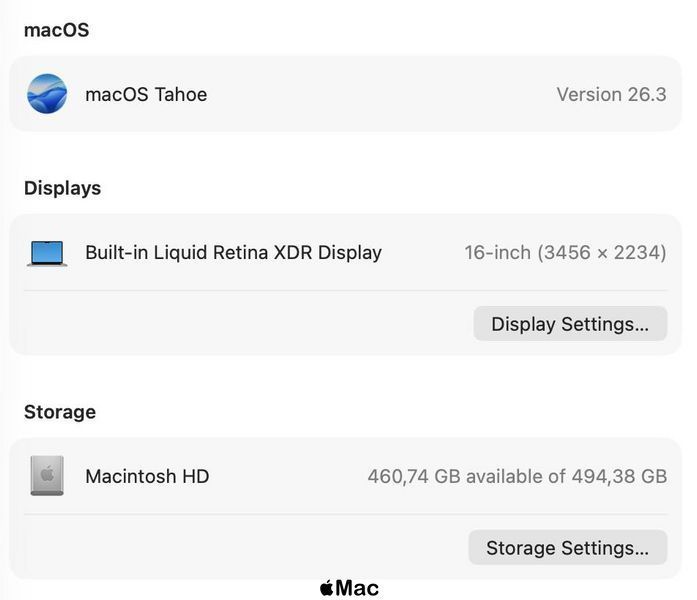Select the macOS Tahoe name label
This screenshot has width=697, height=600.
146,94
